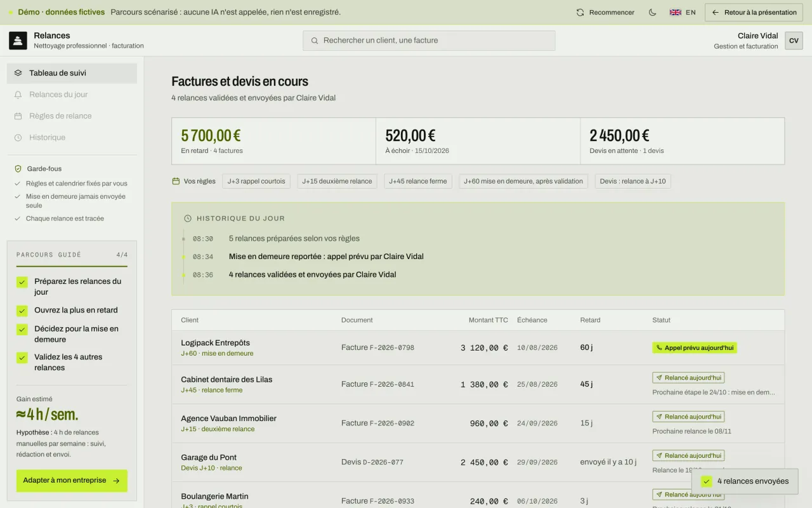Click Garage du Pont client name
Image resolution: width=812 pixels, height=508 pixels.
pos(209,457)
